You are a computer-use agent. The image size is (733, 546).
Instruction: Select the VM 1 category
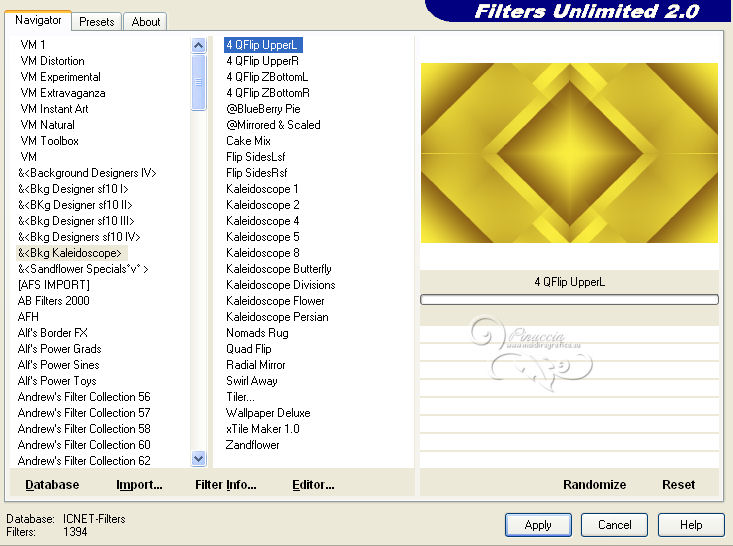(33, 45)
